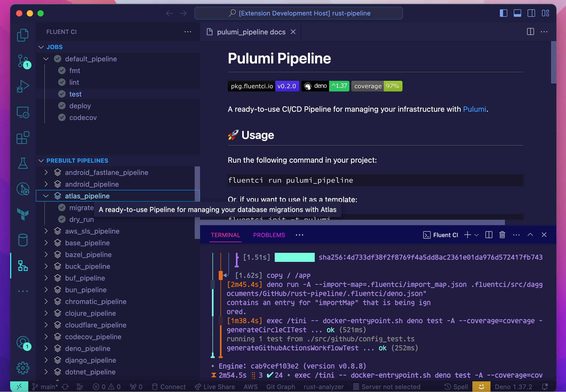Select the pulumi_pipeline docs tab

(x=251, y=32)
